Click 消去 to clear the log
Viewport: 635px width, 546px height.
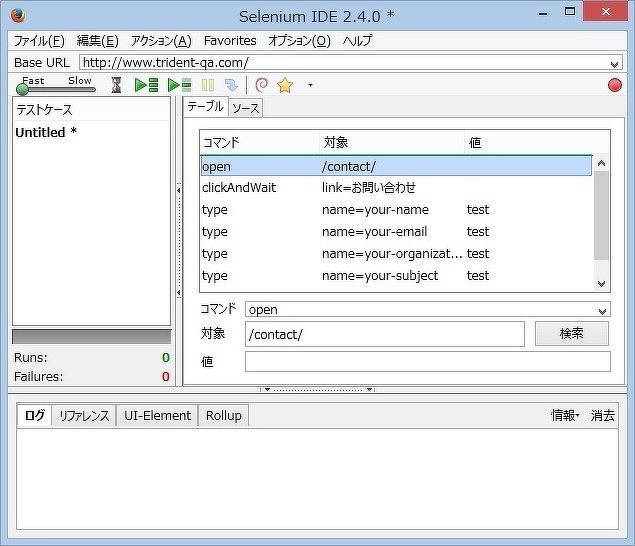[603, 415]
